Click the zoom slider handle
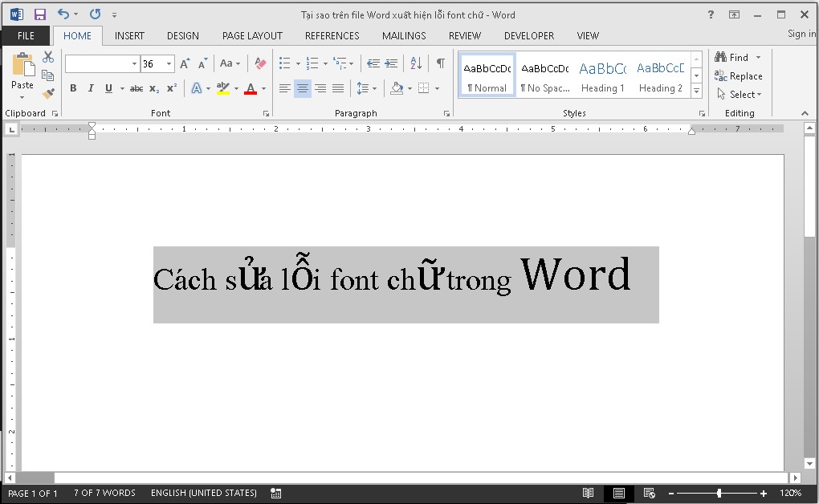The height and width of the screenshot is (504, 819). tap(719, 493)
